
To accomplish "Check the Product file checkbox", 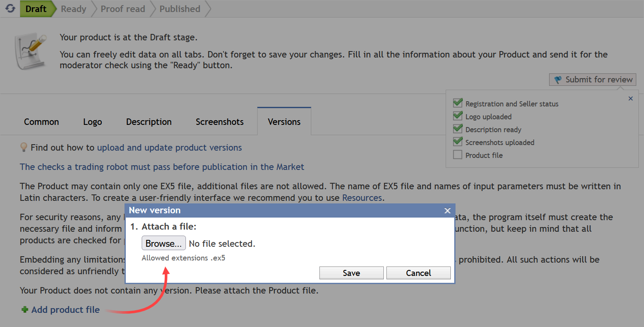I will [x=458, y=155].
